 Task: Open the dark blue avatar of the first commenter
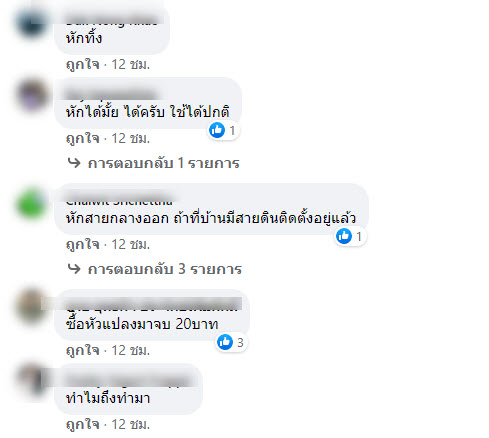pos(31,23)
